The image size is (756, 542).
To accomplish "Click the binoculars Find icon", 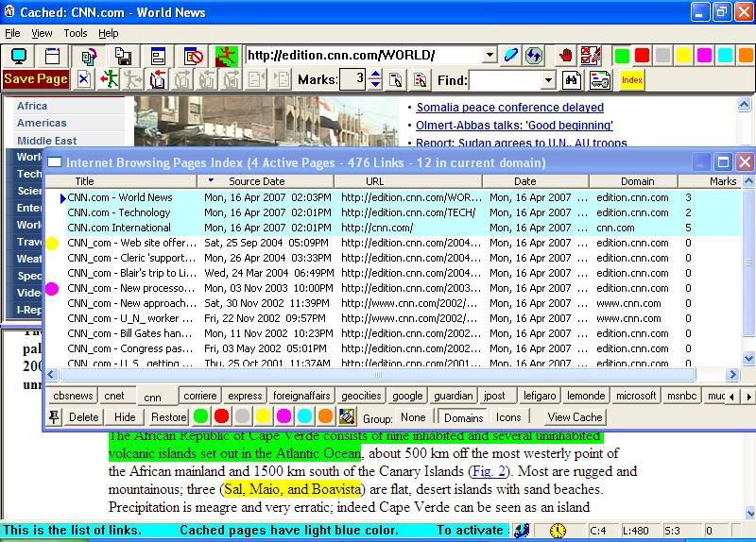I will pos(572,80).
